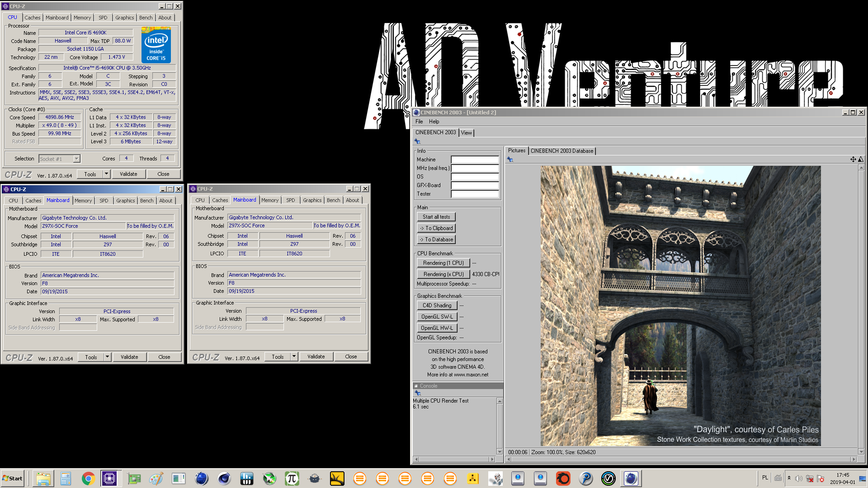Open SPD tab in bottom-left CPU-Z window
This screenshot has width=868, height=488.
(104, 201)
